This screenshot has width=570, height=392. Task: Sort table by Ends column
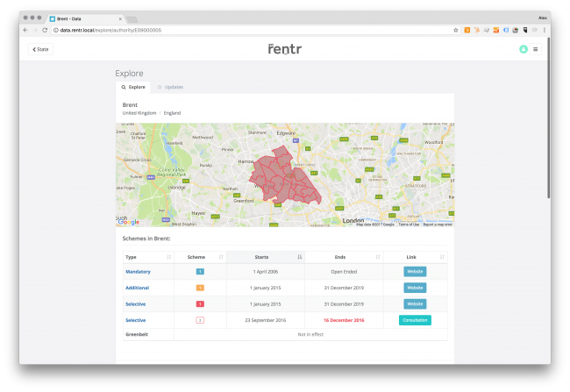(344, 257)
